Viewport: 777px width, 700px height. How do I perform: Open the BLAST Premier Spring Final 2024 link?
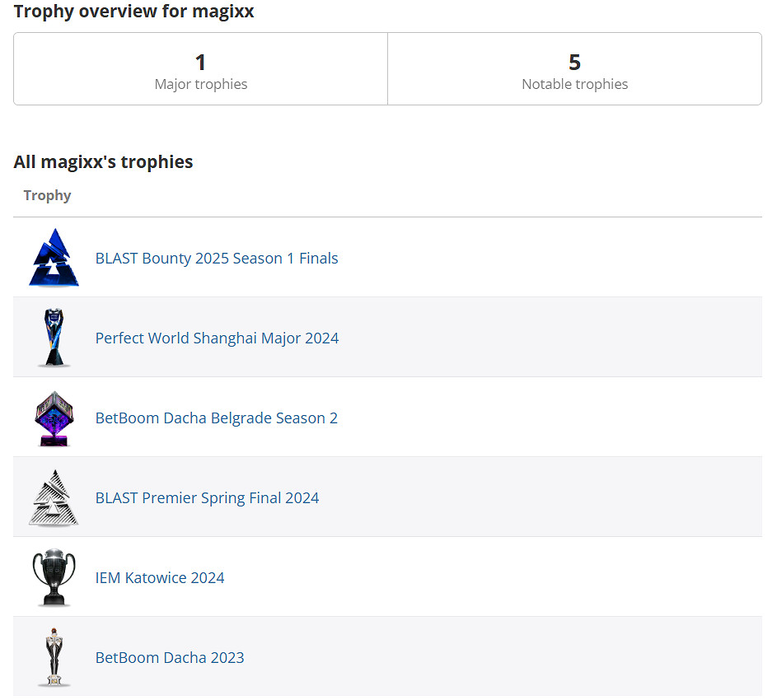pyautogui.click(x=207, y=498)
